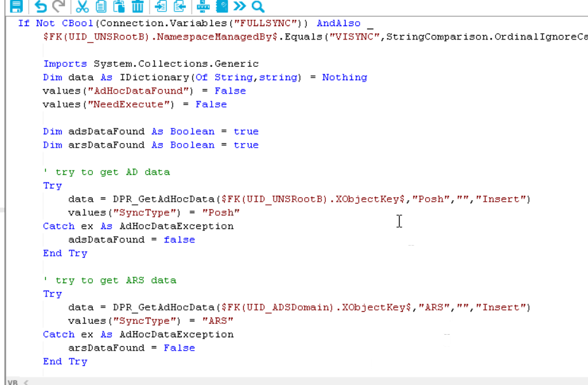Outdent code with the shift-left icon
The width and height of the screenshot is (588, 385).
(179, 7)
